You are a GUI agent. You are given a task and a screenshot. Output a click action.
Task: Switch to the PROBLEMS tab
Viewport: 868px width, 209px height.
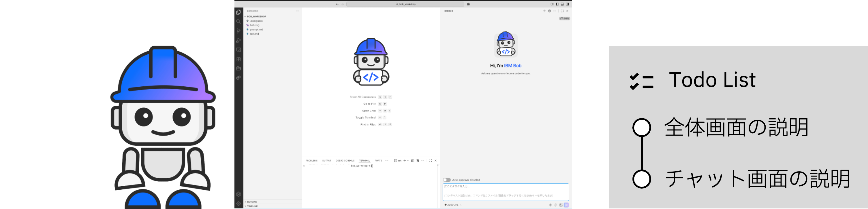[312, 161]
